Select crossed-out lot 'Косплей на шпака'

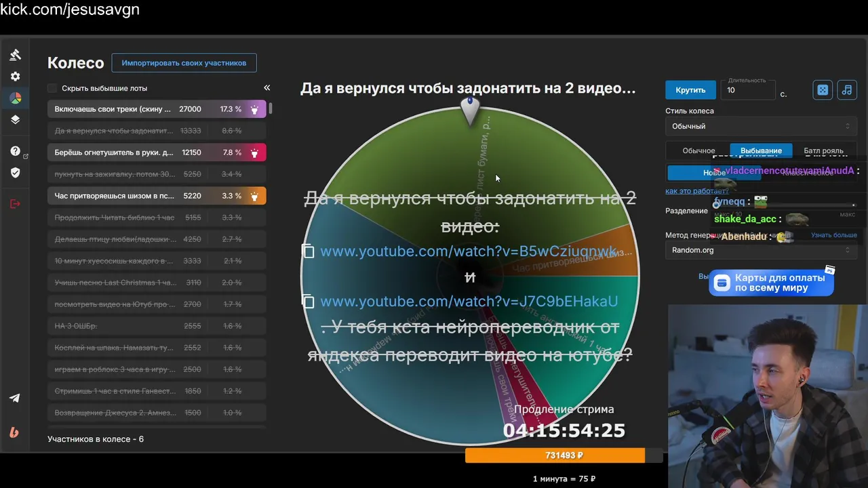point(157,348)
